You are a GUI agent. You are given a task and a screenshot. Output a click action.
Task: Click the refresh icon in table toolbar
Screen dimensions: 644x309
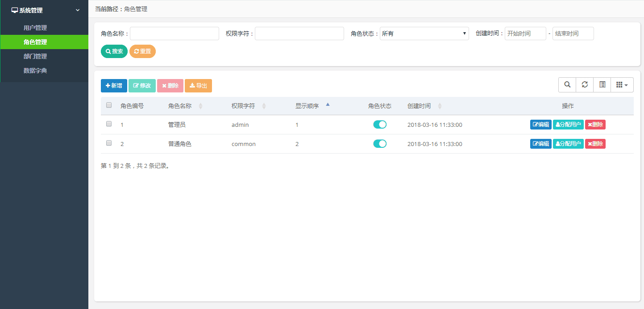tap(585, 85)
